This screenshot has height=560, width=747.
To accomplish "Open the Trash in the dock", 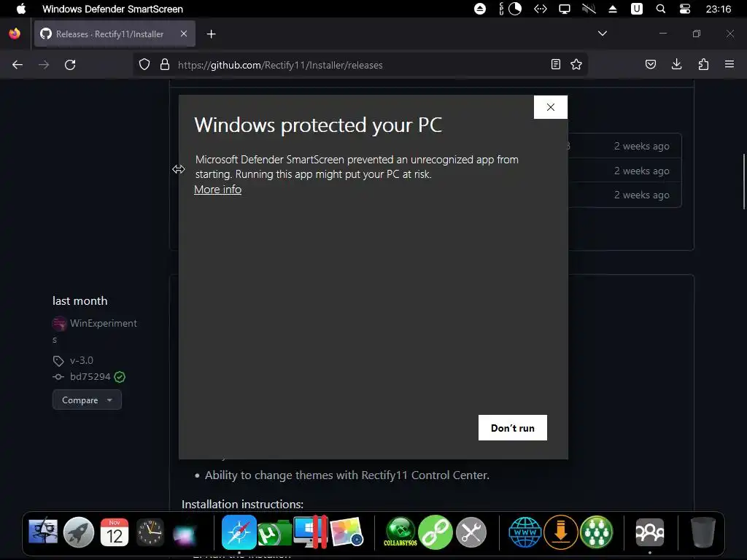I will click(703, 532).
